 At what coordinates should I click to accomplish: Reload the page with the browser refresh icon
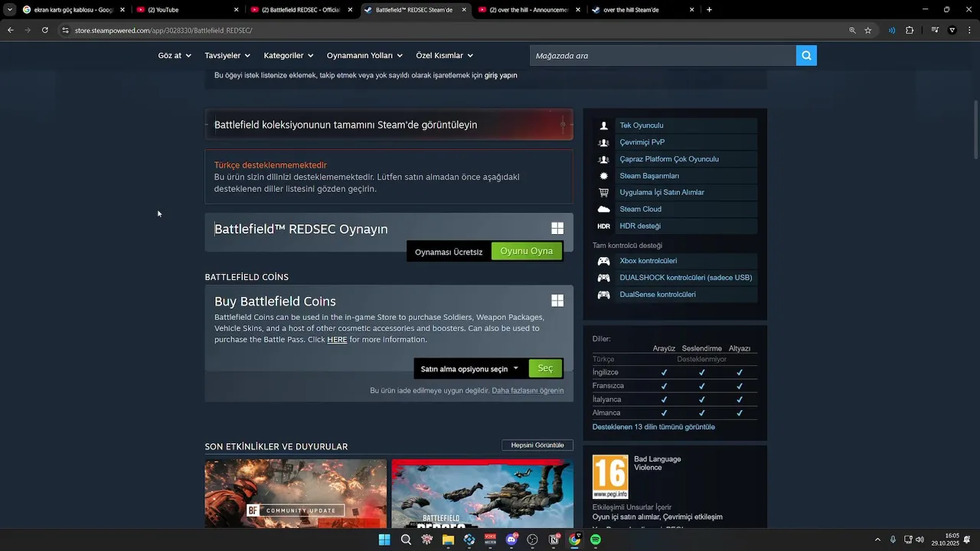coord(45,30)
